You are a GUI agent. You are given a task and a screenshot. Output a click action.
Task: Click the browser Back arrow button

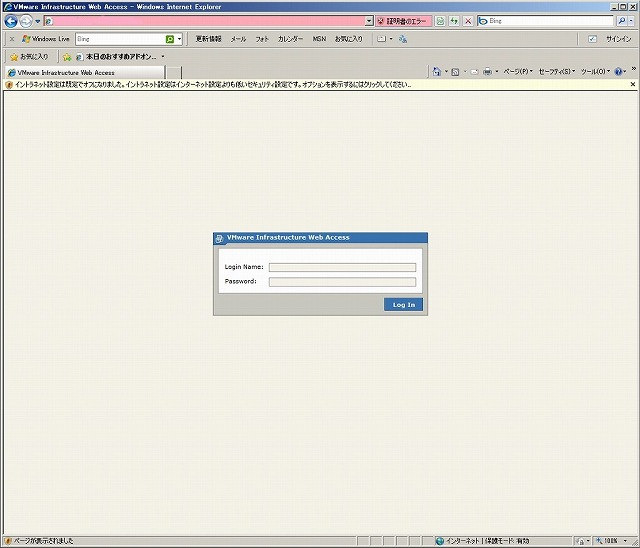pos(11,21)
